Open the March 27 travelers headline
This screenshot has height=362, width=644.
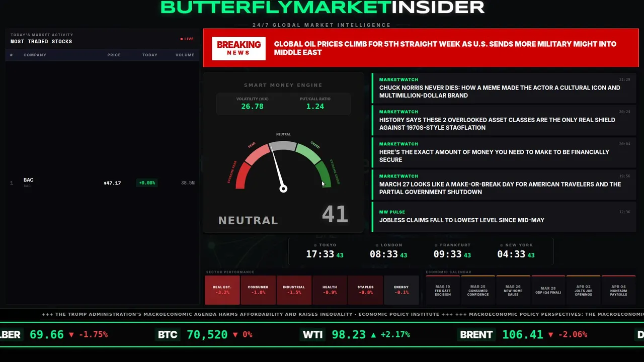(x=504, y=185)
